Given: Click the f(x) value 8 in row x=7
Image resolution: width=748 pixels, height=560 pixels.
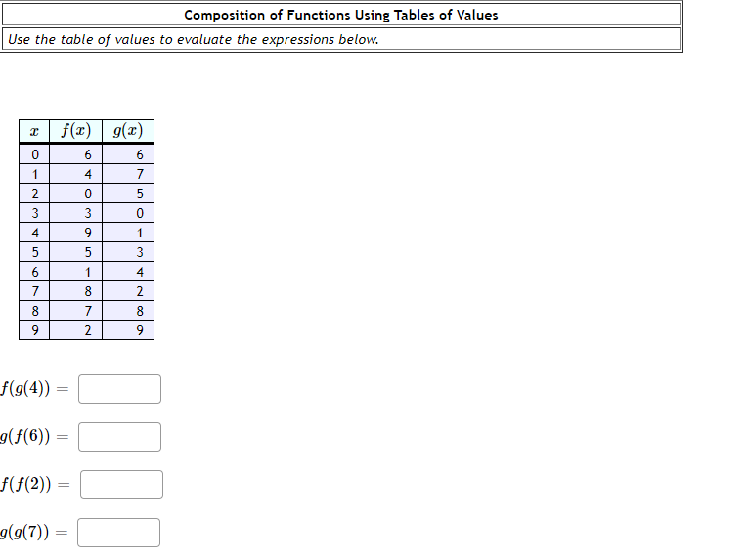Looking at the screenshot, I should 88,291.
